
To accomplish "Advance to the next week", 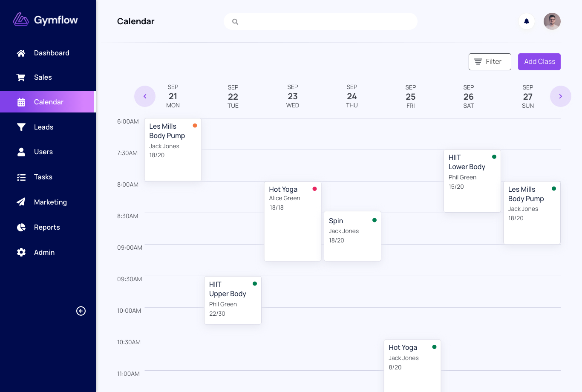I will coord(560,96).
